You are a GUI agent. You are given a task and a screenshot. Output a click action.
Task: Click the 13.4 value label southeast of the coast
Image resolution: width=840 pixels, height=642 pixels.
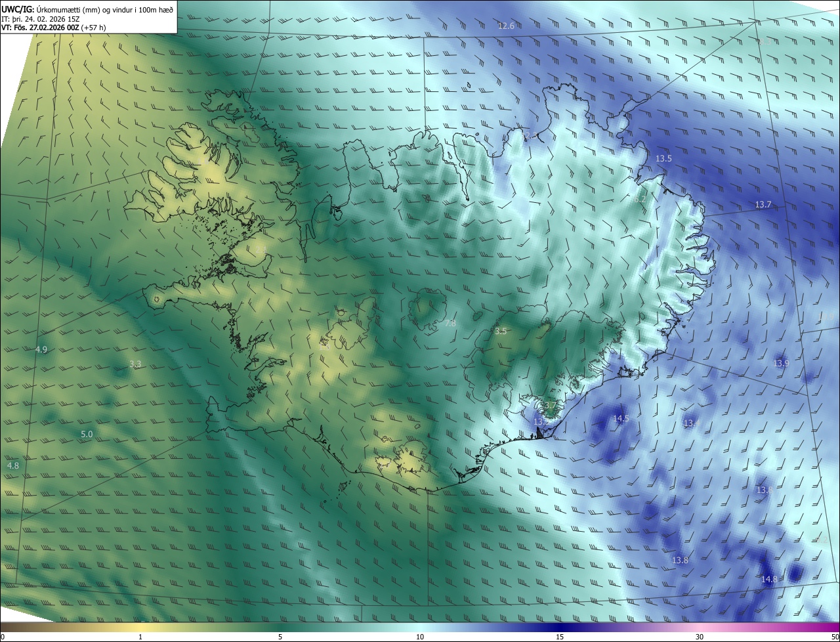(691, 423)
